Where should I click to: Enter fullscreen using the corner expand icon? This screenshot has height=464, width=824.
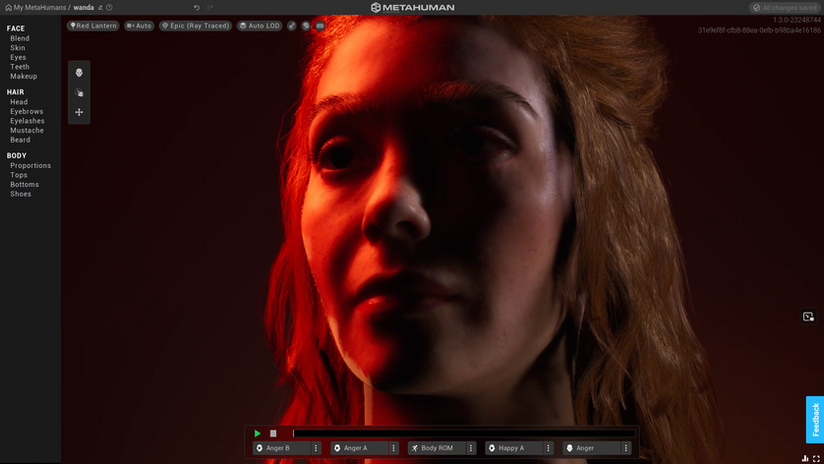(x=816, y=459)
